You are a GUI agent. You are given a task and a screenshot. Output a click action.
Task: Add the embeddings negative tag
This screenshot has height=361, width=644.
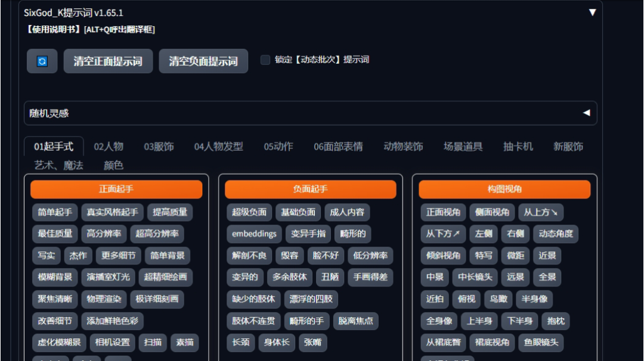(x=254, y=234)
